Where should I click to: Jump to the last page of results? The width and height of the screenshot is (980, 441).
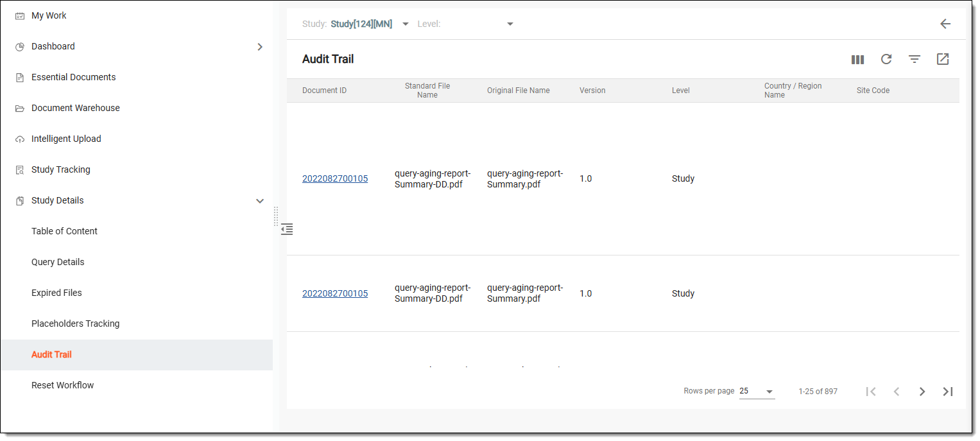tap(948, 392)
